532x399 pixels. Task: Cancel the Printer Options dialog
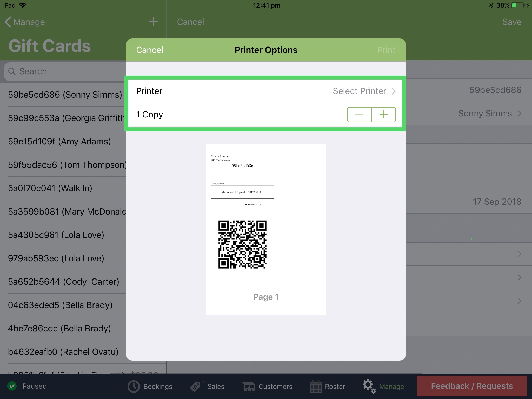point(150,50)
